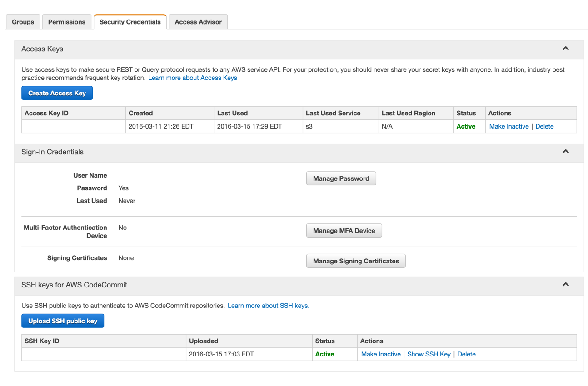Make the SSH key inactive
The width and height of the screenshot is (588, 386).
pyautogui.click(x=381, y=354)
